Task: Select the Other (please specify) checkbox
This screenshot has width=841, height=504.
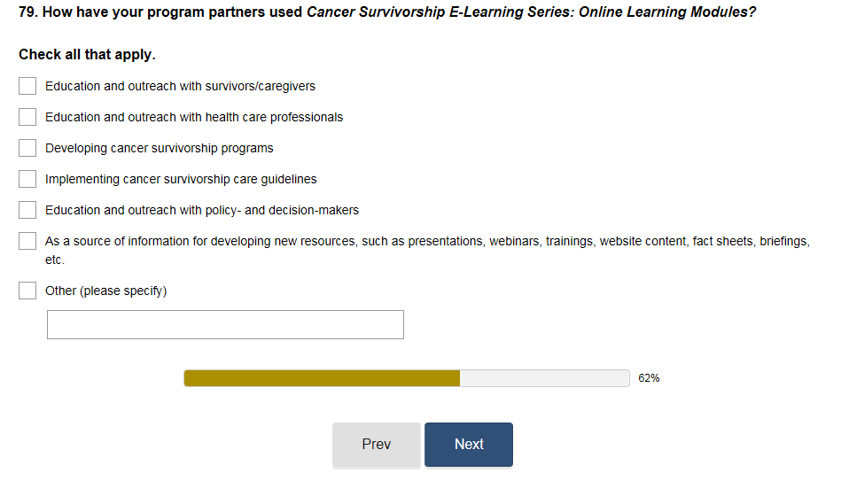Action: pyautogui.click(x=27, y=291)
